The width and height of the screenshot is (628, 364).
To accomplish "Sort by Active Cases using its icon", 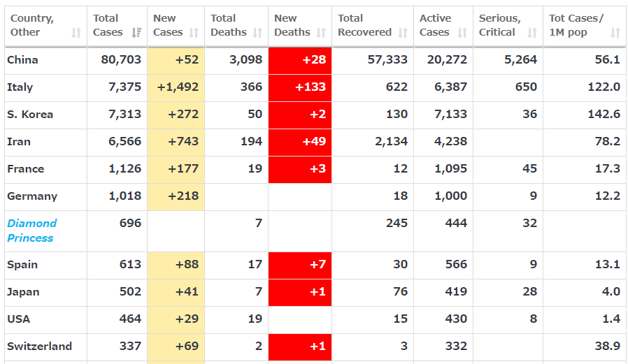I will 462,33.
